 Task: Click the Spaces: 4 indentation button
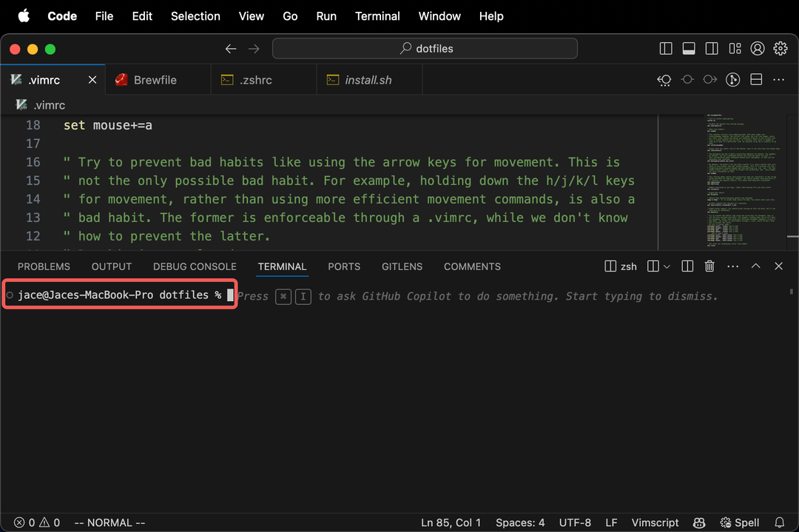[x=520, y=522]
